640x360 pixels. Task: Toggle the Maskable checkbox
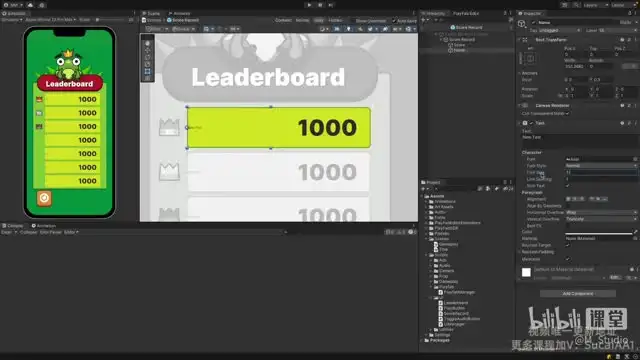(567, 259)
